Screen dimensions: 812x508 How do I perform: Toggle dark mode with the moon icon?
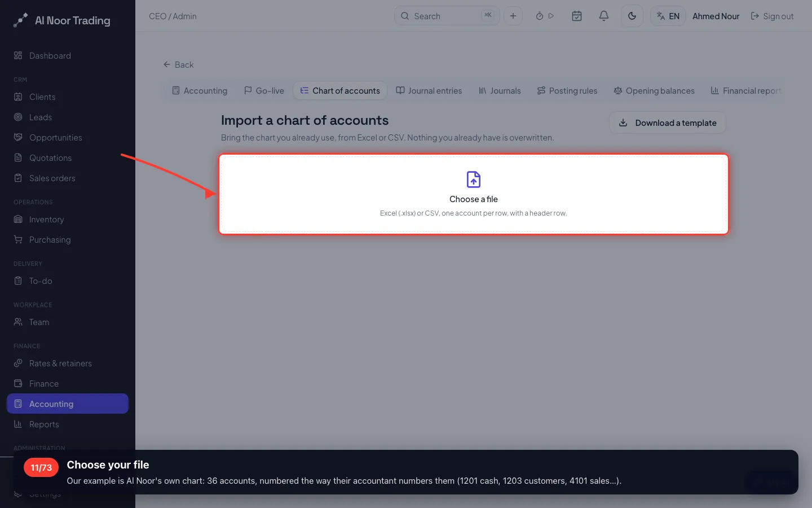tap(632, 16)
